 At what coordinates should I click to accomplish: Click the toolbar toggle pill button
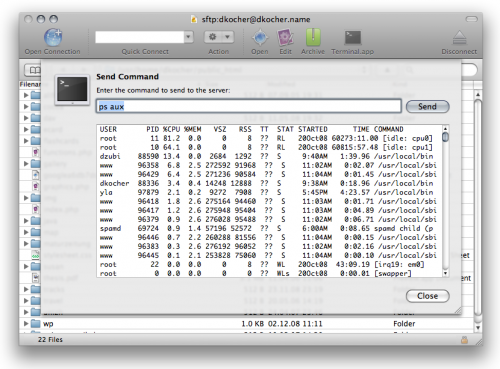coord(471,19)
